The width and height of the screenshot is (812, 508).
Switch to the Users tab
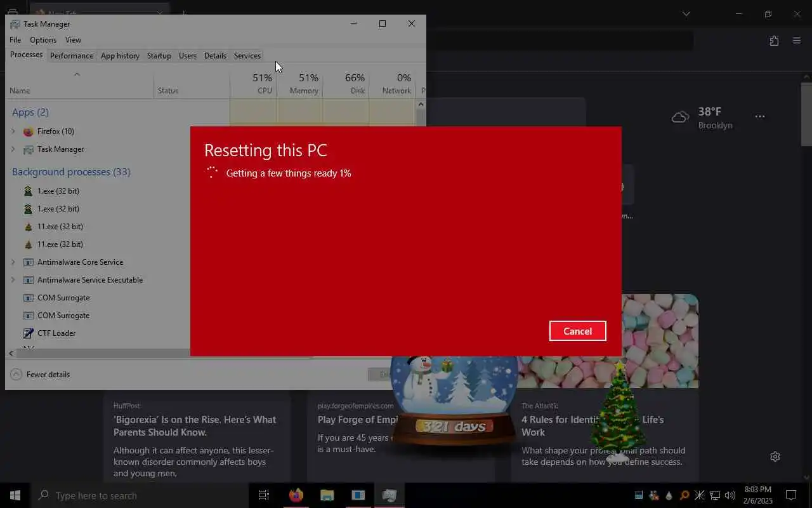[x=188, y=56]
